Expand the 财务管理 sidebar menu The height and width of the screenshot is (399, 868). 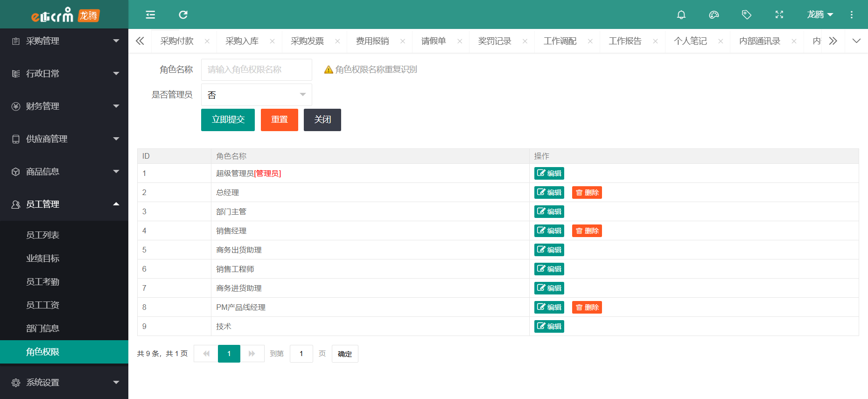(64, 106)
